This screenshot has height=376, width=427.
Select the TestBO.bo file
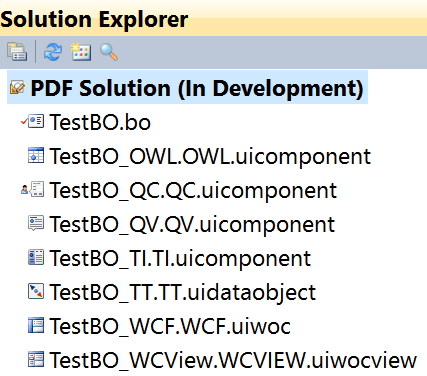coord(100,122)
